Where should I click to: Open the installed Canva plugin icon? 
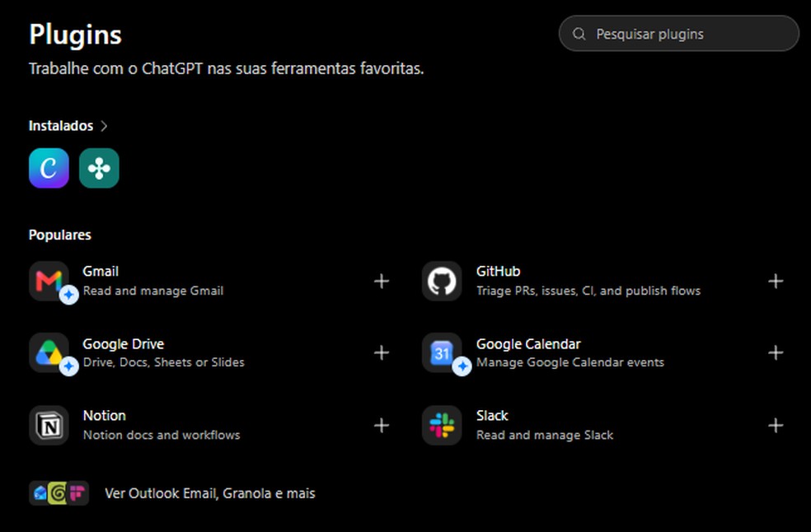pos(49,168)
